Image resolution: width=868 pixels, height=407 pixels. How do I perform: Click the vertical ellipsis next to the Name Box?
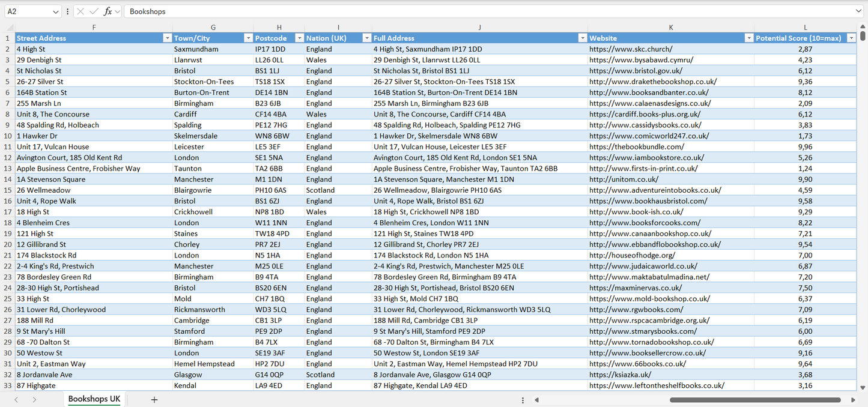point(67,11)
